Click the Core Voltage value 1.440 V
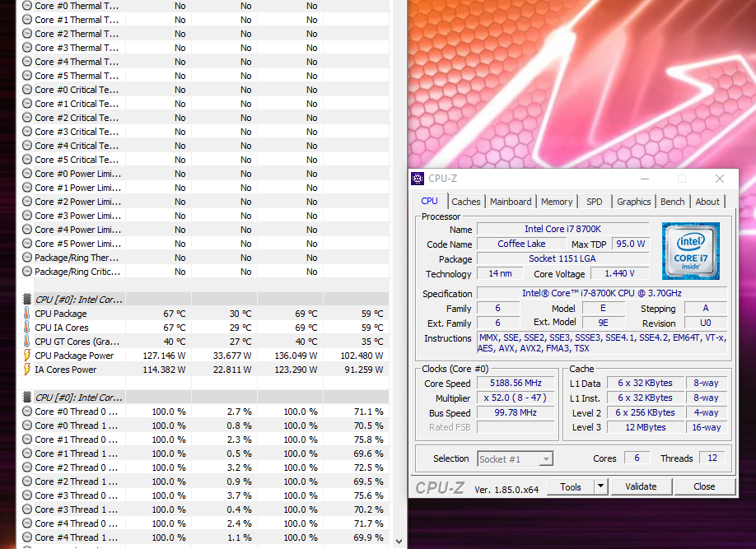The image size is (756, 549). click(619, 274)
